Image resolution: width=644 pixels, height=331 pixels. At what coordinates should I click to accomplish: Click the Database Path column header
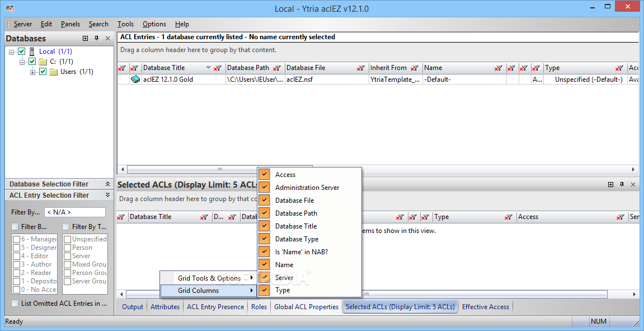click(x=255, y=68)
